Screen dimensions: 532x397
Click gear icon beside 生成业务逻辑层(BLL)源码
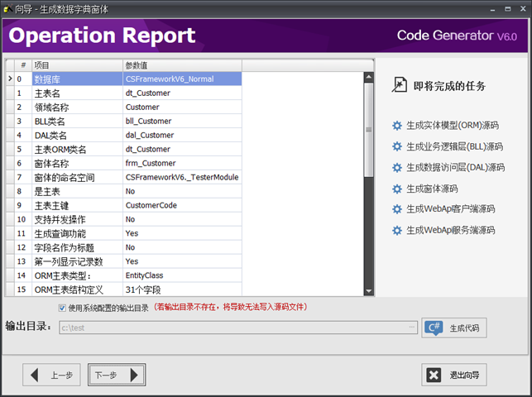[x=397, y=147]
